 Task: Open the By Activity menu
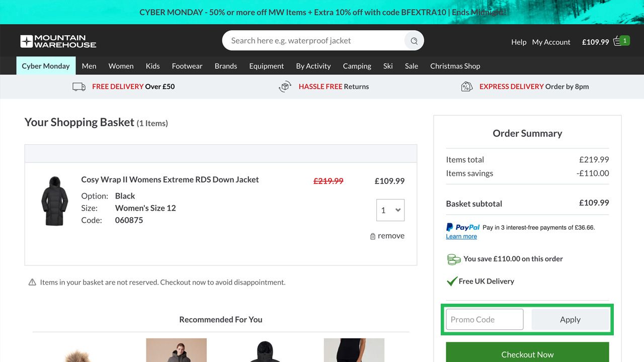pyautogui.click(x=313, y=66)
